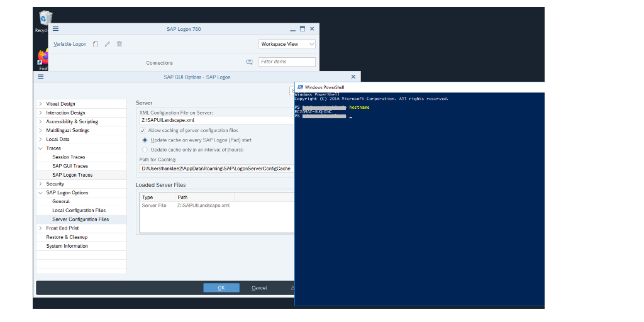
Task: Expand the Visual Design node
Action: (x=40, y=104)
